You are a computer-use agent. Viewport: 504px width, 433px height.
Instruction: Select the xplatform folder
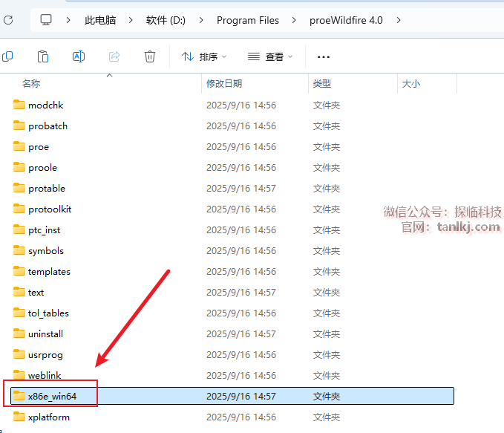[x=48, y=417]
